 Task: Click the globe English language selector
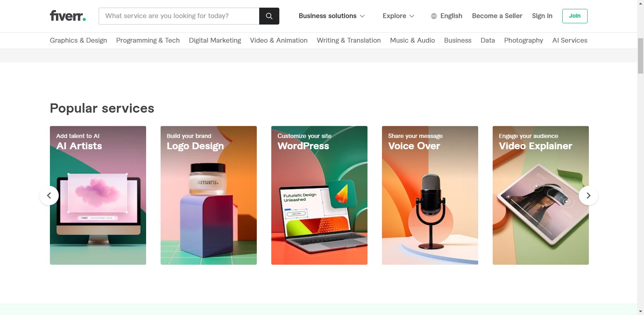(x=446, y=16)
